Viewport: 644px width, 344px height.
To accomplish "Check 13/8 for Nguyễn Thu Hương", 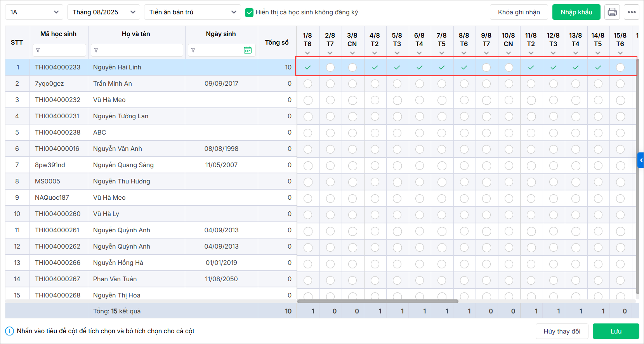I will point(576,182).
